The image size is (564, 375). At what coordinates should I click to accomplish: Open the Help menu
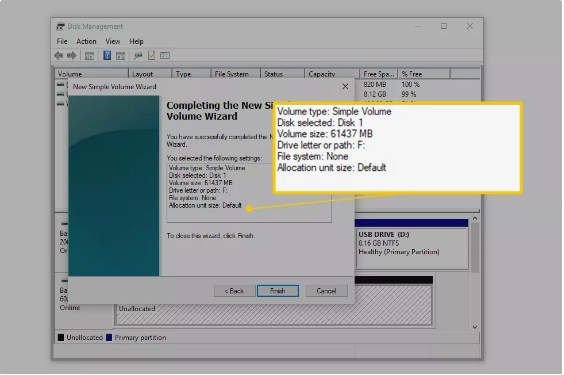tap(136, 41)
